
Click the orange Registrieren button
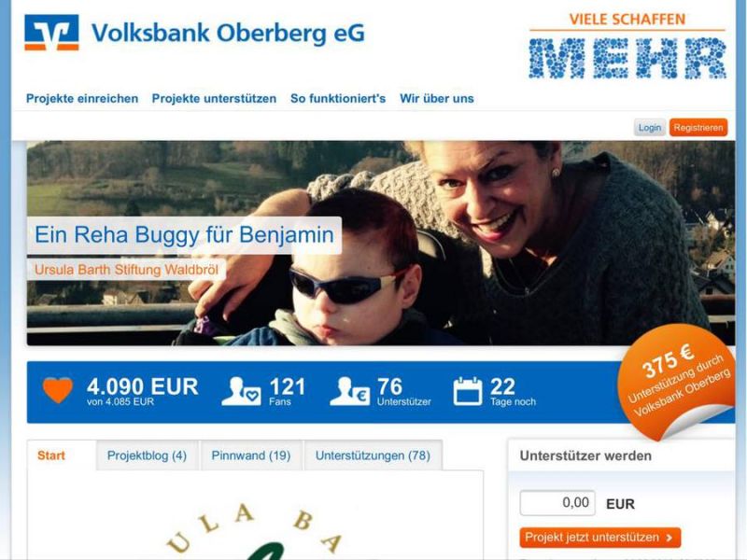698,128
